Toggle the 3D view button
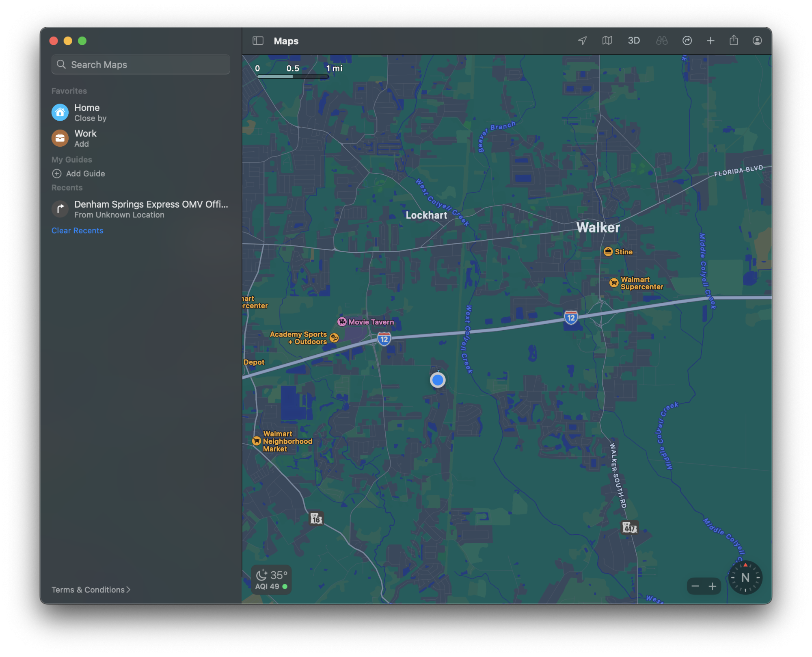Viewport: 812px width, 657px height. pyautogui.click(x=633, y=41)
